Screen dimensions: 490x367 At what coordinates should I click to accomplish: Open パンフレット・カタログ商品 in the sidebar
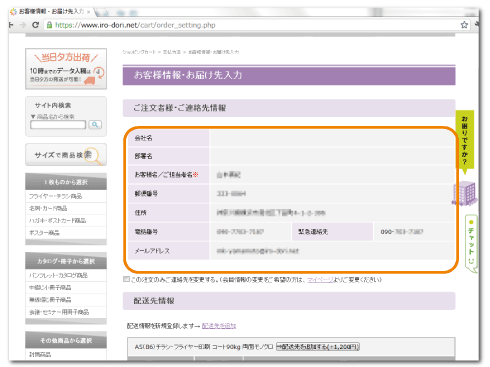click(58, 275)
